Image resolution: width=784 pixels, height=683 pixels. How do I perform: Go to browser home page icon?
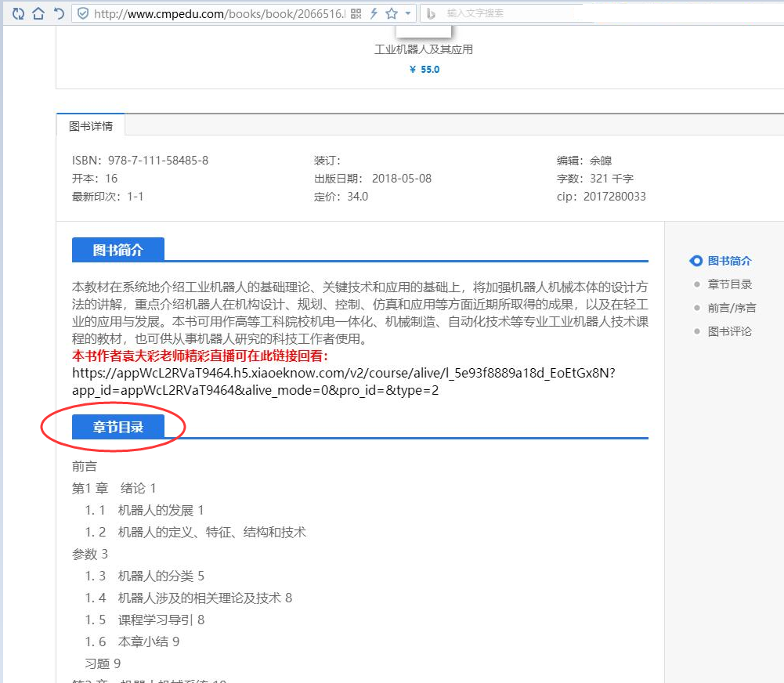click(x=38, y=13)
